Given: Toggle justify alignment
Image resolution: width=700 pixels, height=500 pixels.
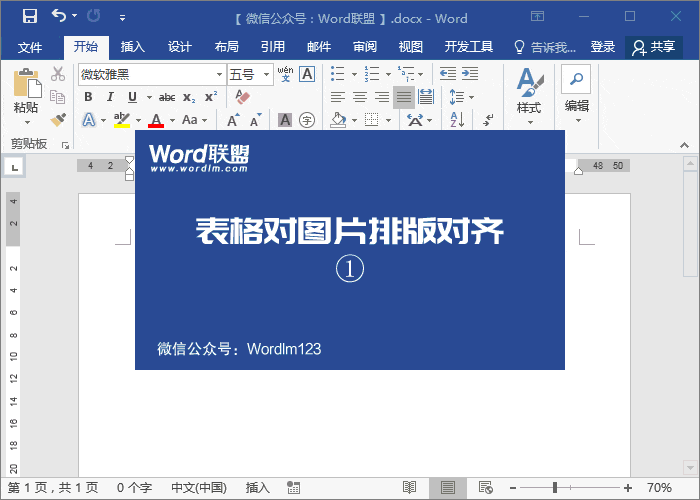Looking at the screenshot, I should (404, 97).
